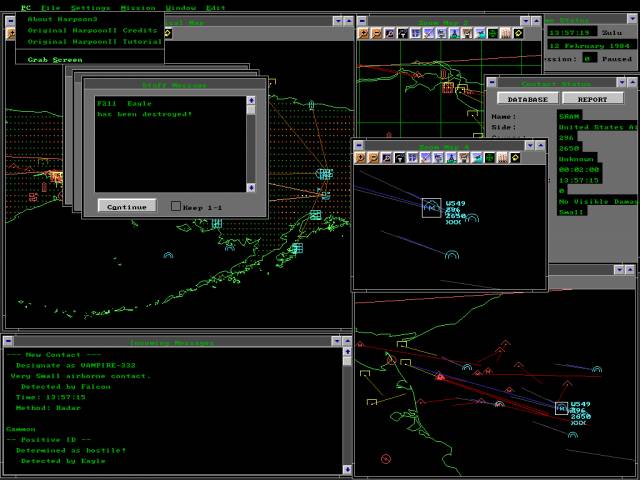Click ship icon in Zoom Map 2 toolbar
Viewport: 640px width, 480px height.
[x=441, y=33]
